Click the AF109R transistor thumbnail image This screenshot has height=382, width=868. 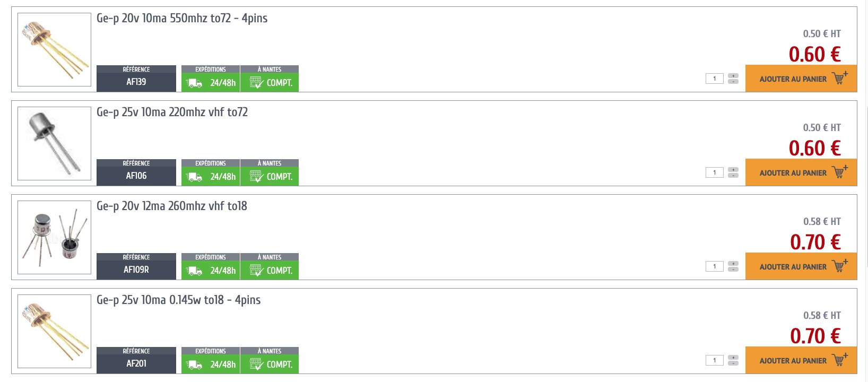pyautogui.click(x=54, y=237)
